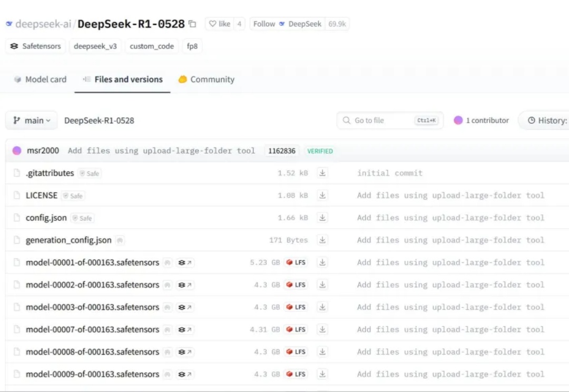Open deepseek-ai organization link
569x392 pixels.
click(x=43, y=24)
